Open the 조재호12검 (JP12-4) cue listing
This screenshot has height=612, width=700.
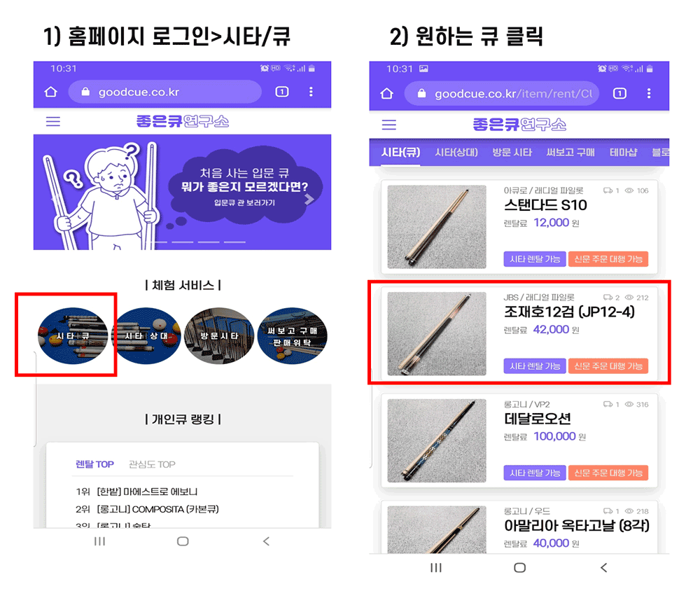coord(519,333)
